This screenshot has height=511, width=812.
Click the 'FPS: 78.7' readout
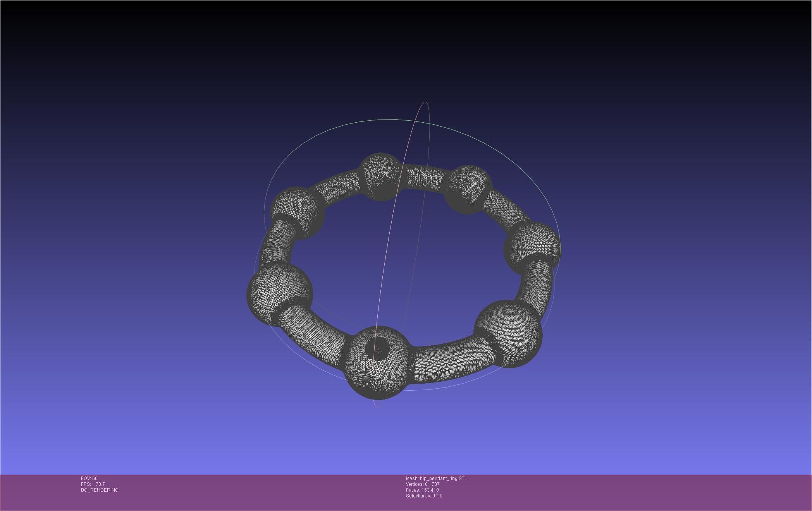tap(93, 484)
